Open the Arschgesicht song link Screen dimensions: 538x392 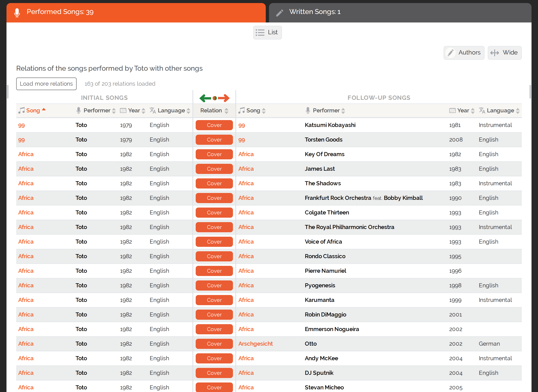(255, 344)
